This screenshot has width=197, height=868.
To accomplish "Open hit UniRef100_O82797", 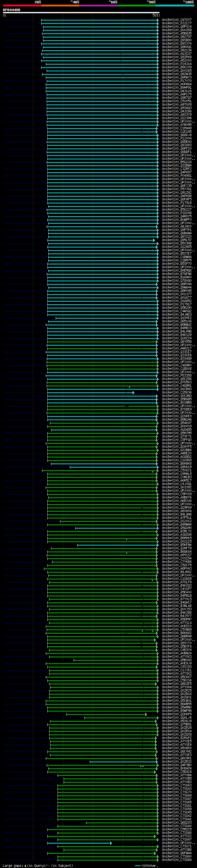I will [x=177, y=37].
